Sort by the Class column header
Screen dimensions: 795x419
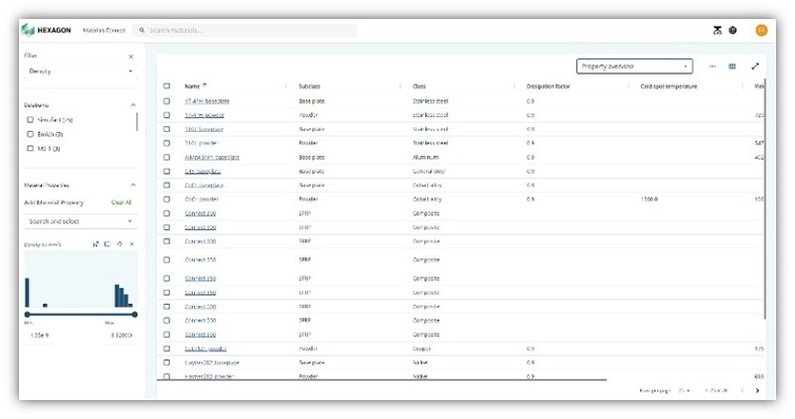pos(419,86)
